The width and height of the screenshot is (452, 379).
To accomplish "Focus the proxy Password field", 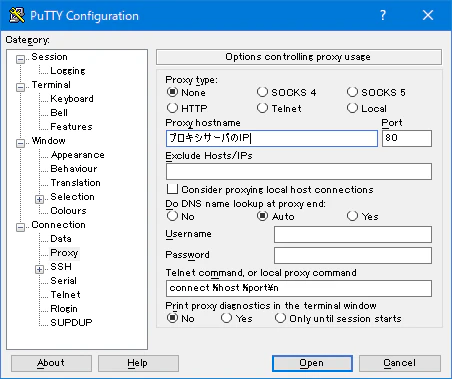I will [353, 255].
